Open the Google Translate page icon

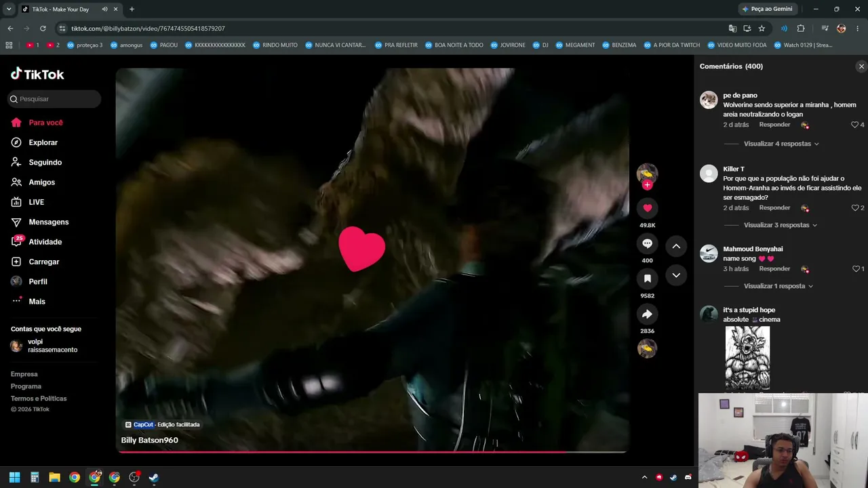coord(732,28)
